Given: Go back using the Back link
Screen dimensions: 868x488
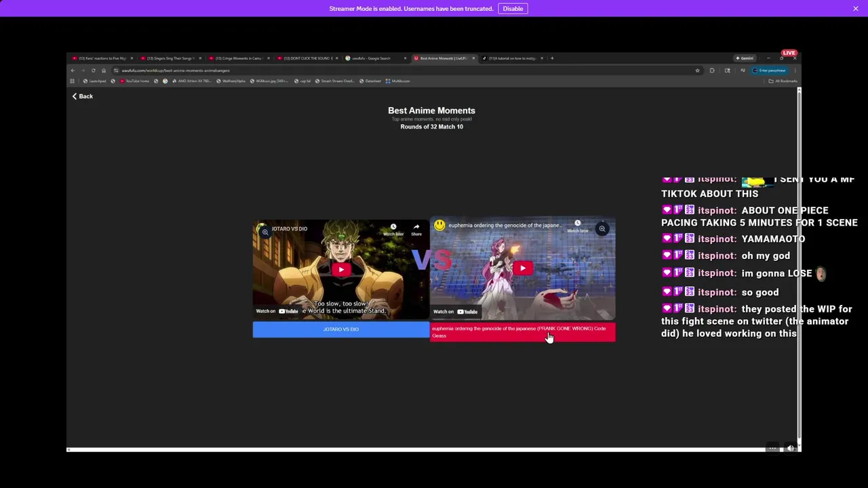Looking at the screenshot, I should pos(83,96).
